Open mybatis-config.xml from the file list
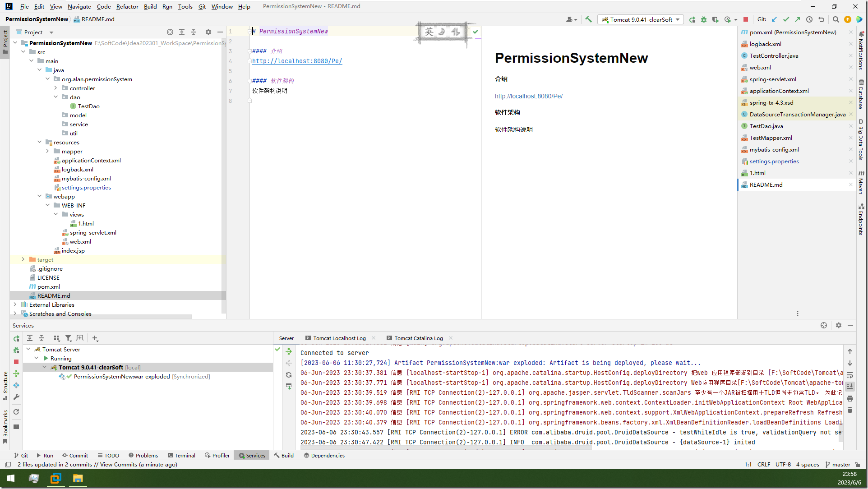 pyautogui.click(x=774, y=149)
